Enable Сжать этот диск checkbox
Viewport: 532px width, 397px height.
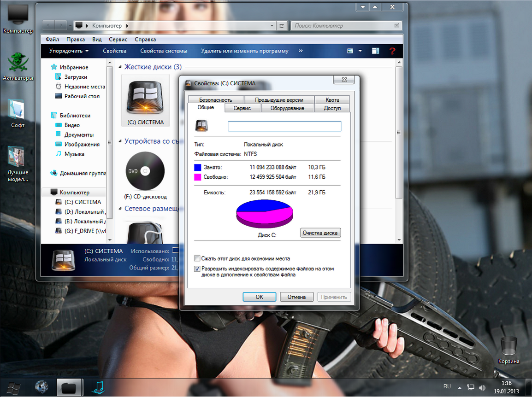click(x=197, y=258)
